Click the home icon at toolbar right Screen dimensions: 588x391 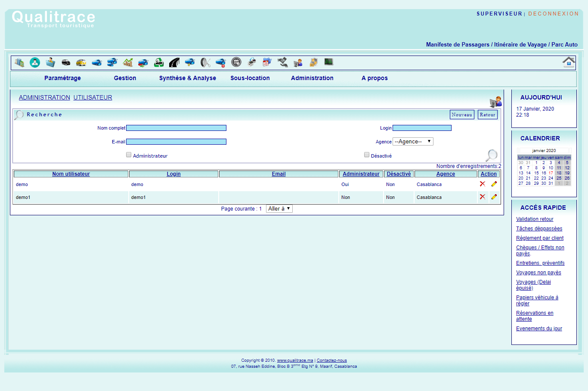click(569, 62)
